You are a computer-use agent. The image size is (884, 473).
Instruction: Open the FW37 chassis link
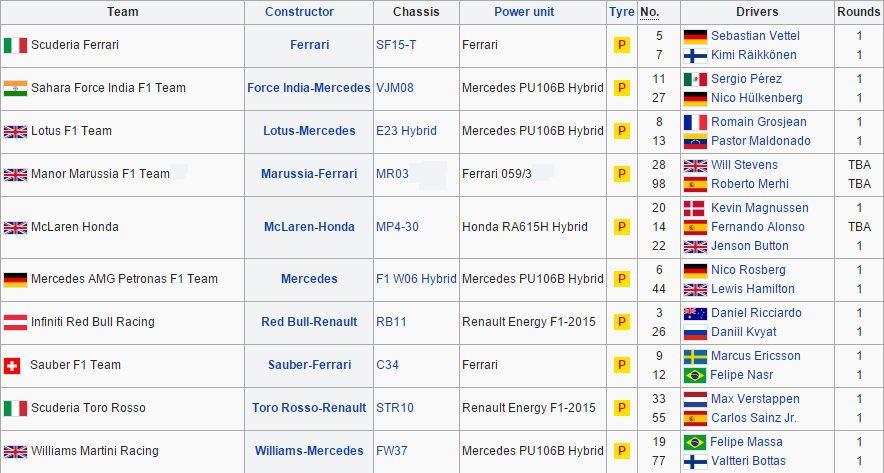392,451
